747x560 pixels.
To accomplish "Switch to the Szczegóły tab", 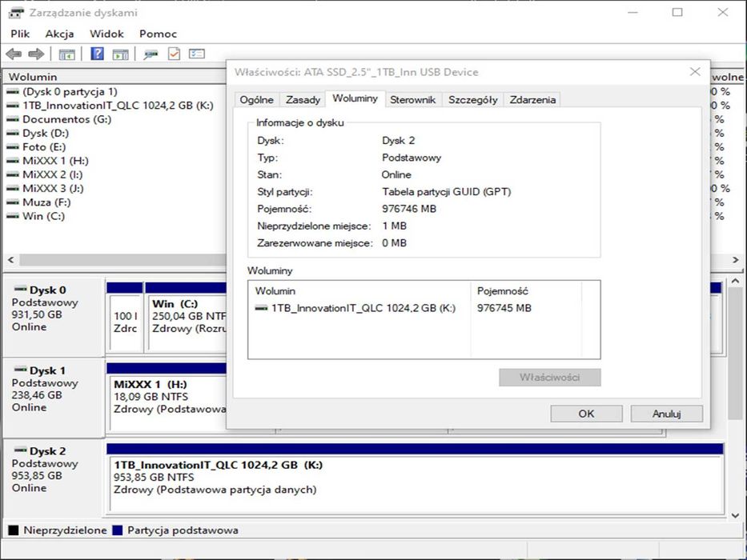I will (472, 99).
